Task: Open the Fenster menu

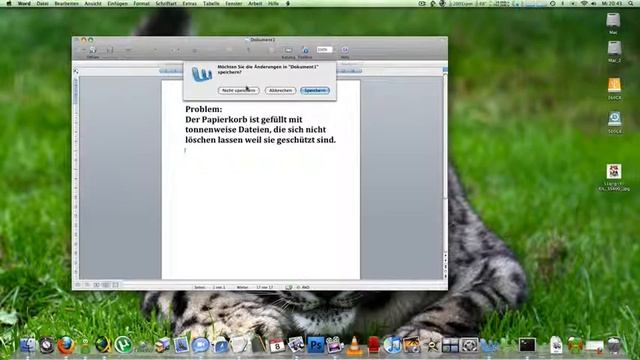Action: tap(234, 3)
